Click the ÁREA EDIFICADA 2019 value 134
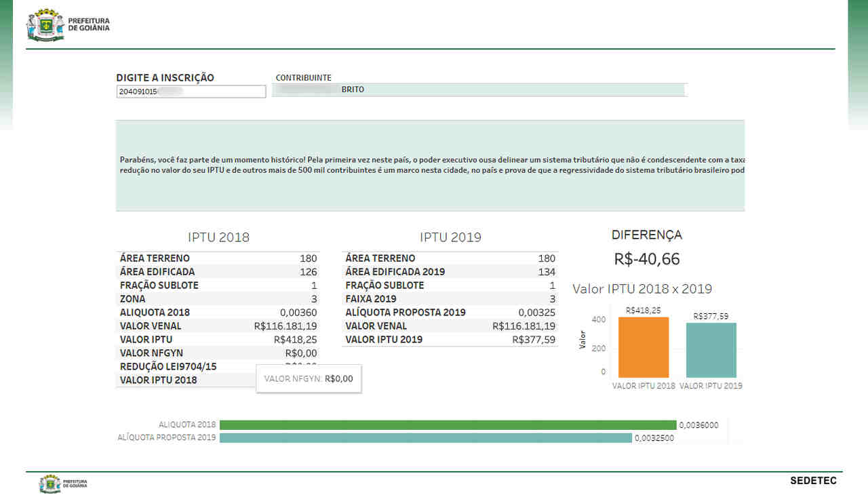Screen dimensions: 868x495 coord(547,272)
